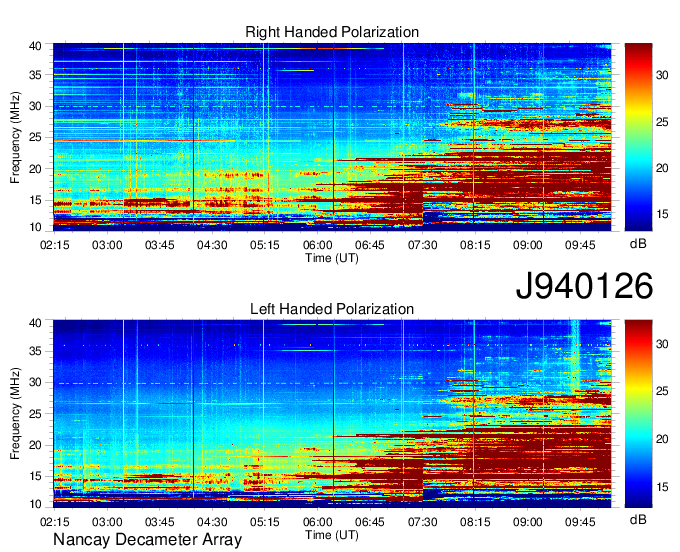The height and width of the screenshot is (552, 680).
Task: Click the 10 MHz tick of Left Handed plot
Action: coord(35,504)
